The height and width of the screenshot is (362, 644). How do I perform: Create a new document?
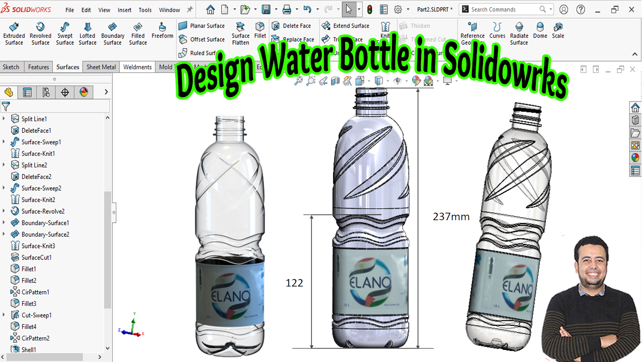coord(224,10)
